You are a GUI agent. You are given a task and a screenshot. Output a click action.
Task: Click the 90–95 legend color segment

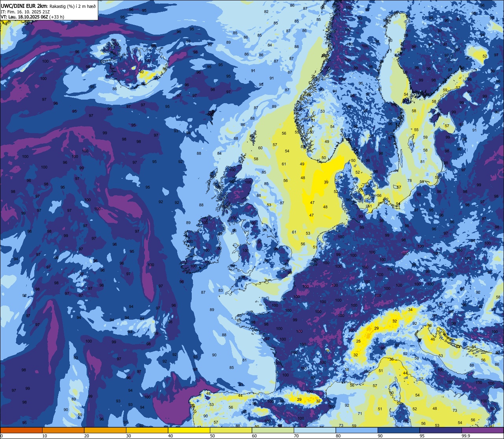(x=398, y=430)
